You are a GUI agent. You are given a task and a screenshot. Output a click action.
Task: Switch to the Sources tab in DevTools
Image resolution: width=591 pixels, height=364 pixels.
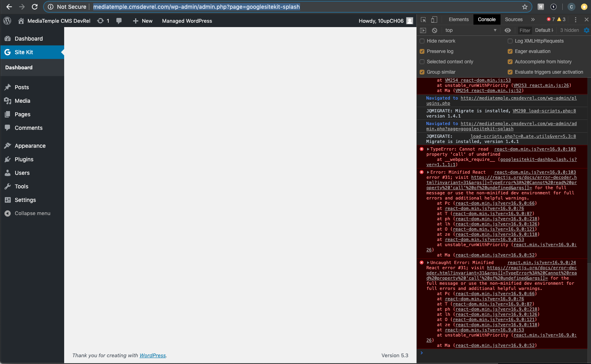tap(514, 19)
